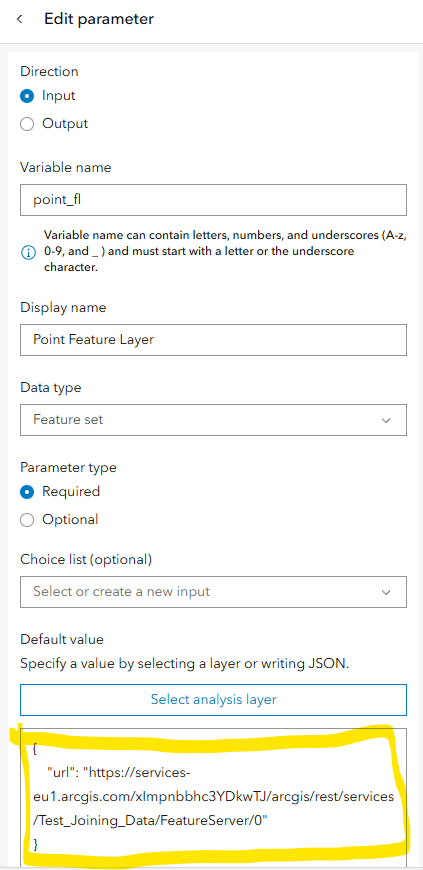Click the info icon beside variable name hint

coord(27,253)
